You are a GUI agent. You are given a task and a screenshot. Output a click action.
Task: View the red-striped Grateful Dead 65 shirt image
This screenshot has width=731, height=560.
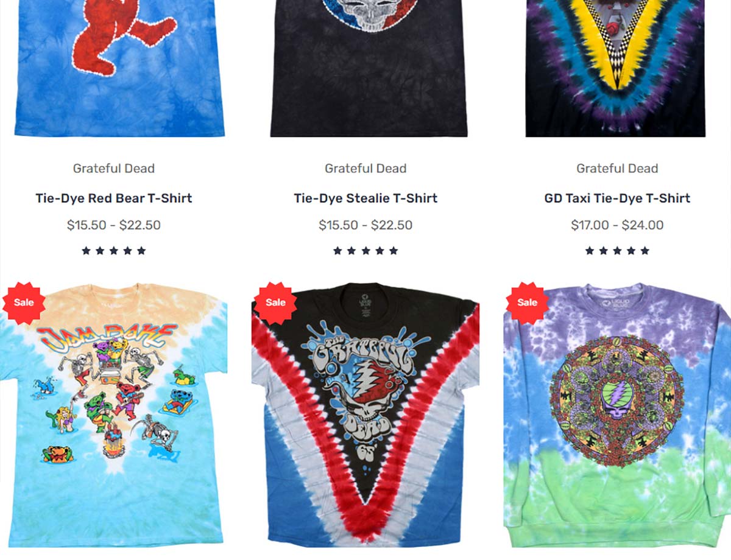(x=365, y=413)
